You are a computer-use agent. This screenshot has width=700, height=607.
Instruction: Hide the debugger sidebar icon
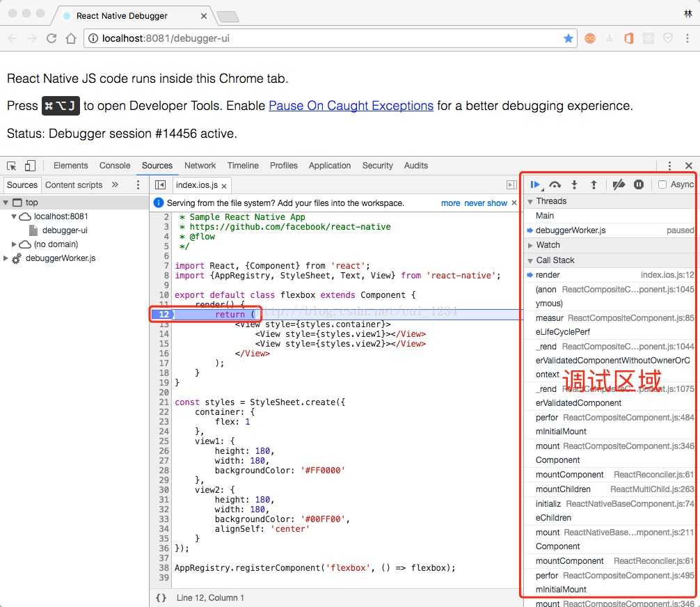(511, 185)
